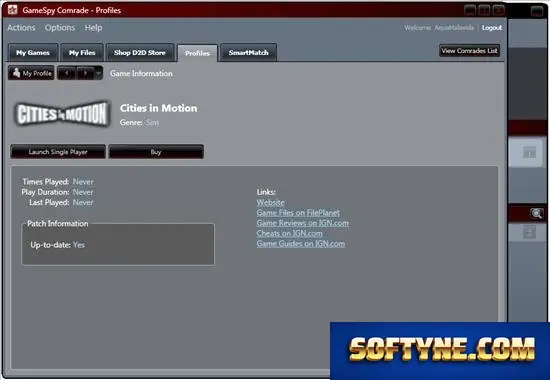Switch to the Shop D2D Store tab

pyautogui.click(x=140, y=53)
